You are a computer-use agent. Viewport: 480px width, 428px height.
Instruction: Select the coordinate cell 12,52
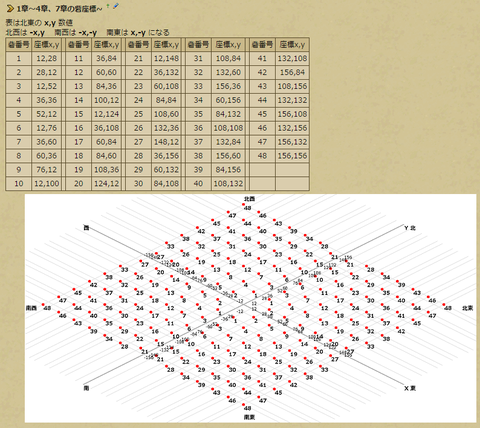[x=47, y=86]
